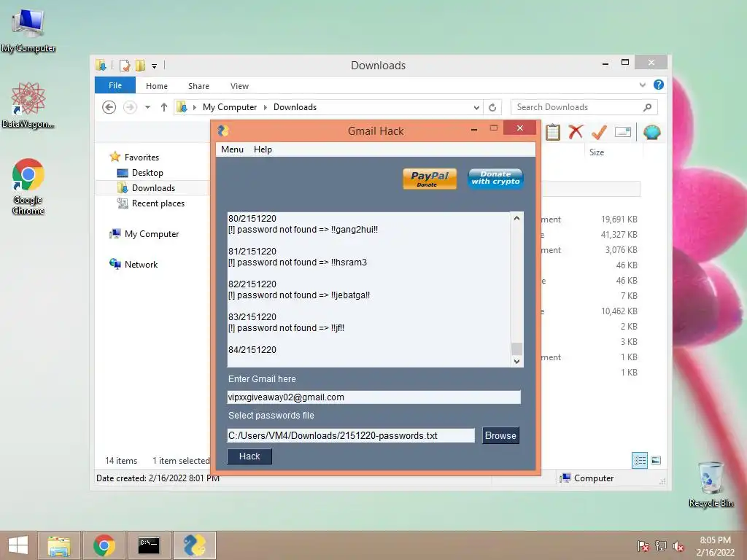The image size is (747, 560).
Task: Select the Python app taskbar icon
Action: pyautogui.click(x=194, y=545)
